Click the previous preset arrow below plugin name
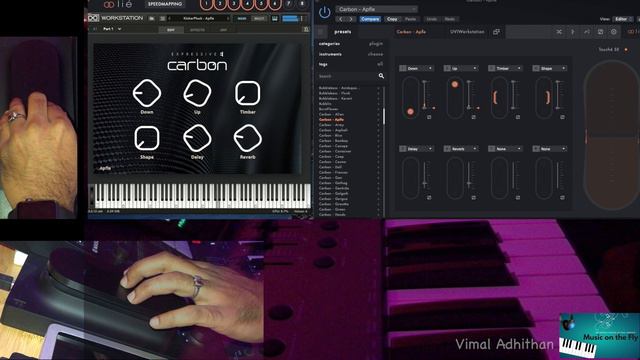Screen dimensions: 640x360 [x=341, y=19]
